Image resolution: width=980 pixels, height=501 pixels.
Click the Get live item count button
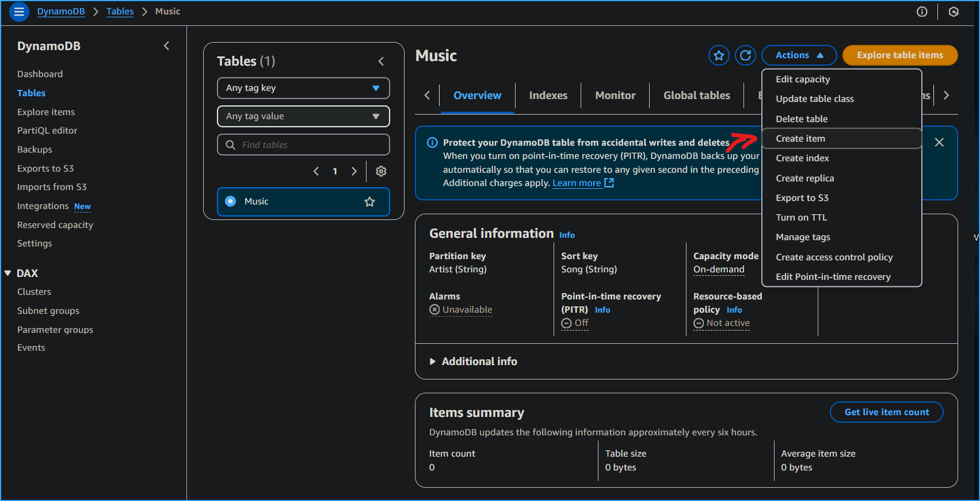coord(886,412)
